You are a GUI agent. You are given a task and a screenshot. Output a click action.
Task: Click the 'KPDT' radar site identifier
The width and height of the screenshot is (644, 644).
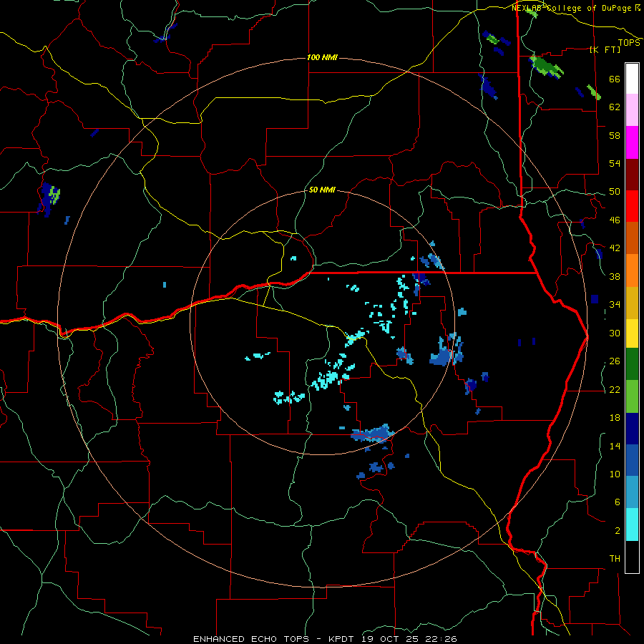[343, 639]
